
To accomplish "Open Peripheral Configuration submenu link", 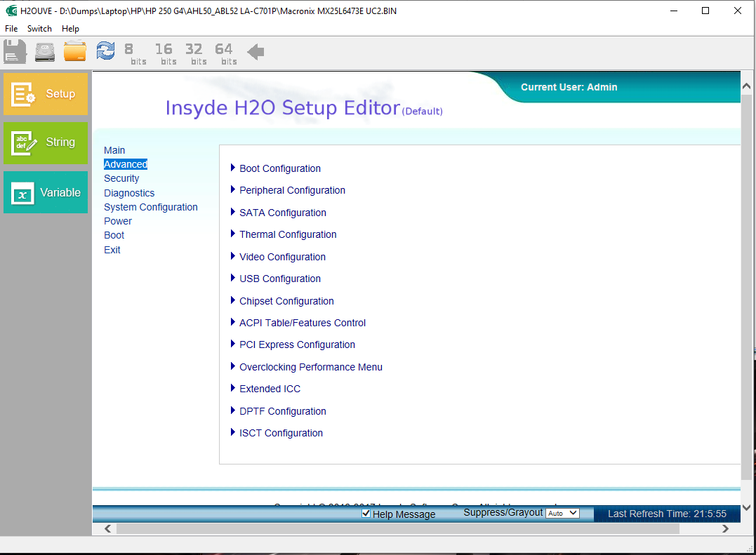I will (x=292, y=190).
